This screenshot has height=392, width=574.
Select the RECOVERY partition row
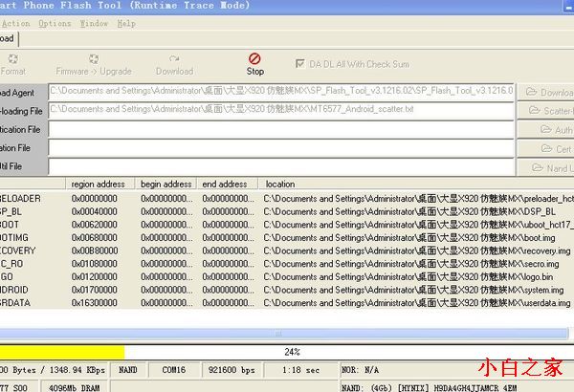[287, 250]
